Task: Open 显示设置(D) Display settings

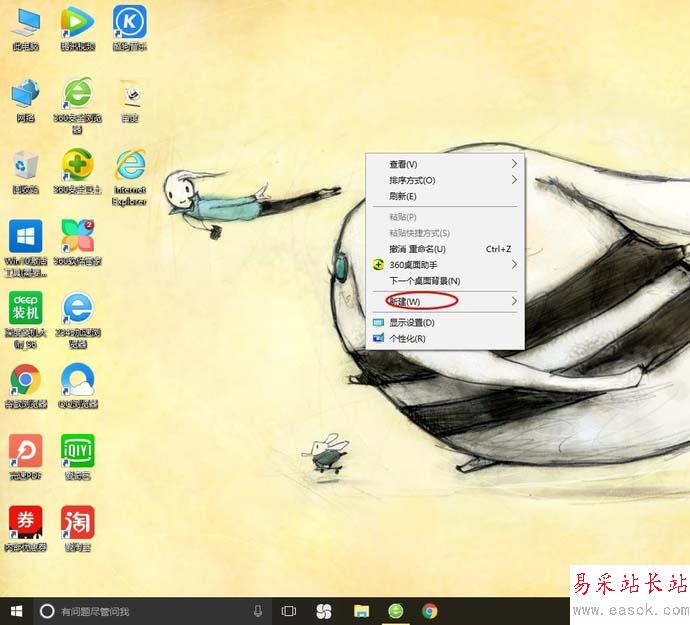Action: click(x=445, y=323)
